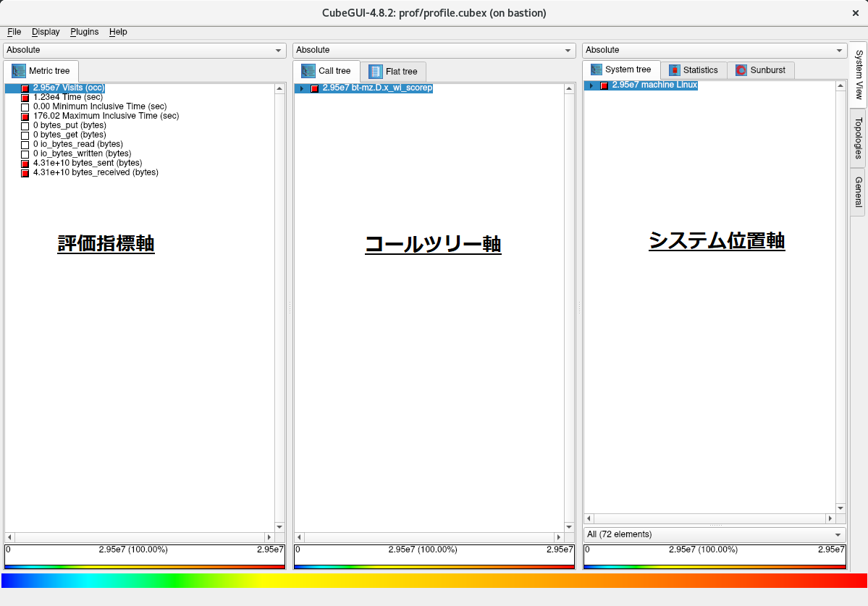The image size is (868, 606).
Task: Expand the bt-mz.D.x_wi_scorep call tree node
Action: [302, 88]
